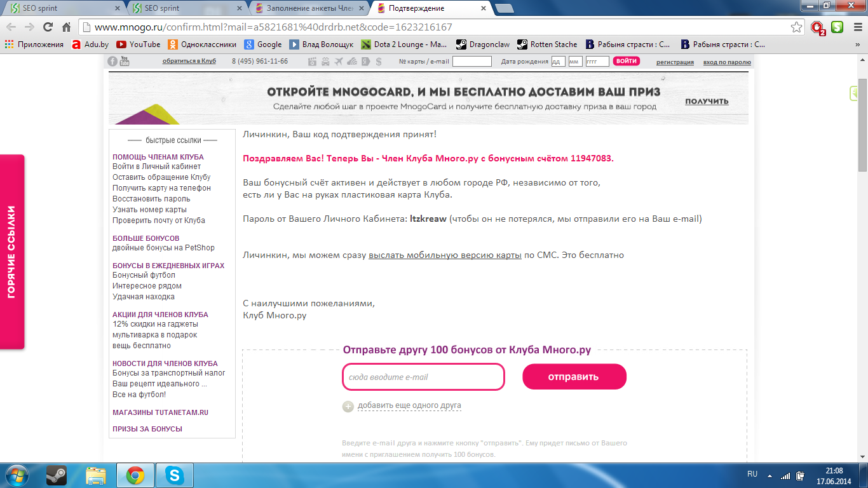The height and width of the screenshot is (488, 868).
Task: Open Оставить обращение Клубу link
Action: (161, 177)
